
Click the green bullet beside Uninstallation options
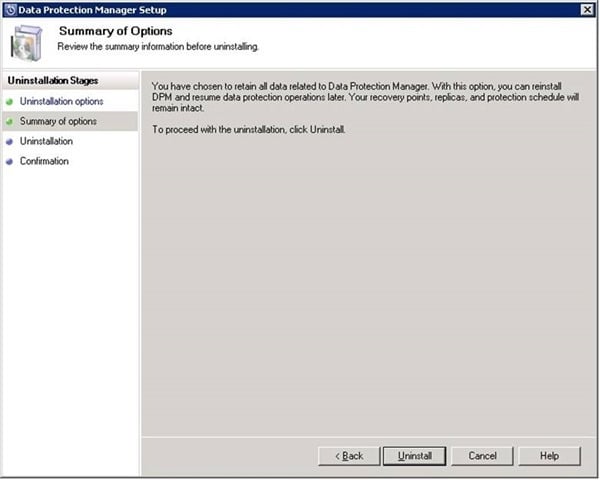pyautogui.click(x=10, y=102)
